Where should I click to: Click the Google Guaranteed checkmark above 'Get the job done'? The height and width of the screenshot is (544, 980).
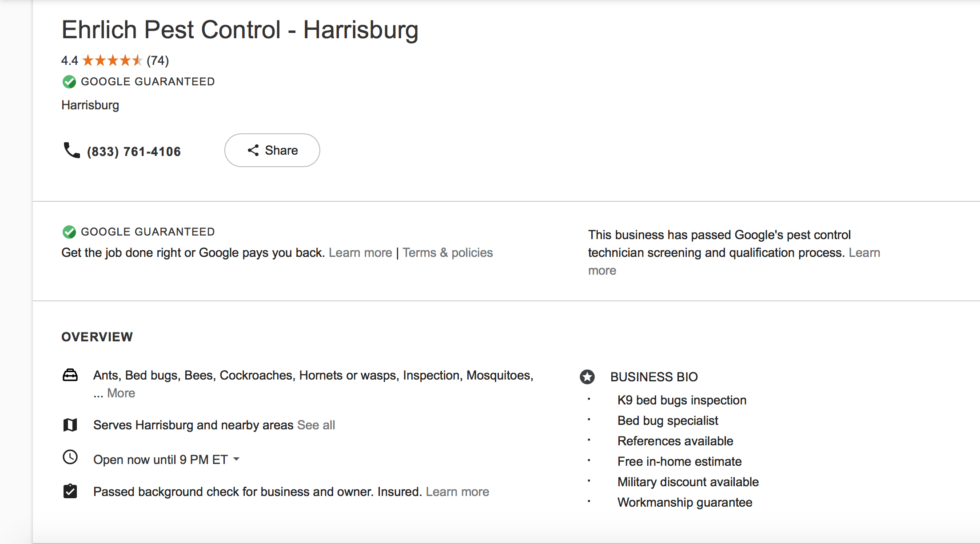coord(69,232)
